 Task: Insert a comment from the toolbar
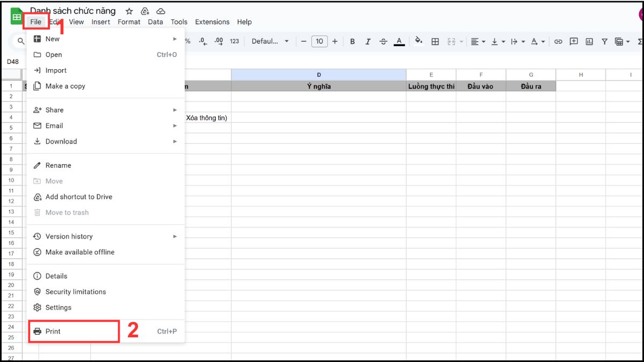pyautogui.click(x=574, y=41)
